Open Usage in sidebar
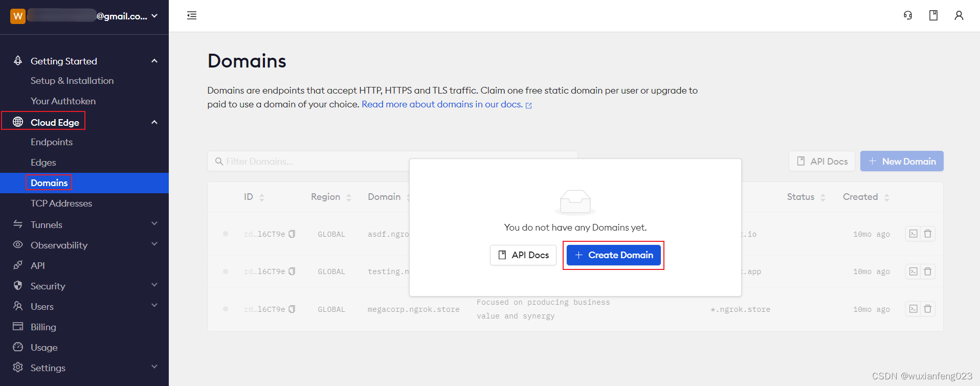This screenshot has width=980, height=386. point(44,347)
